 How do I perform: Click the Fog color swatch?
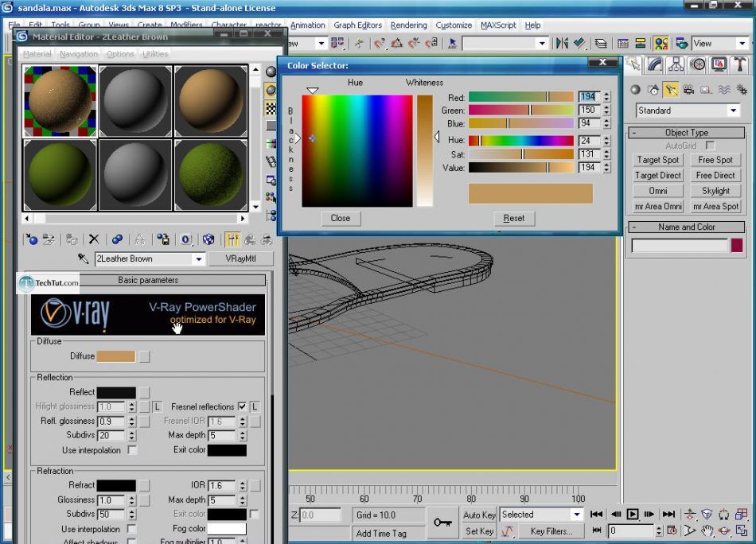pos(227,529)
